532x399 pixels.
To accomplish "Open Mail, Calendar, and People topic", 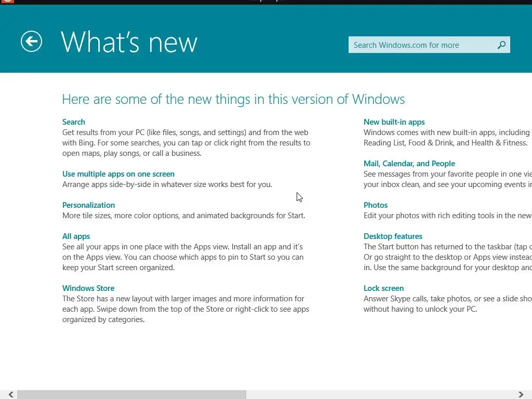I will pos(409,164).
